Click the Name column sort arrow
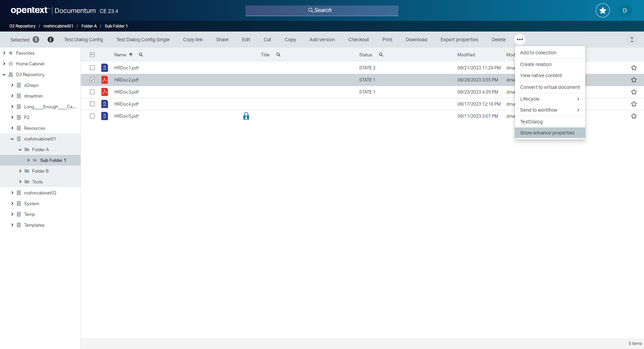The width and height of the screenshot is (644, 349). click(x=131, y=55)
